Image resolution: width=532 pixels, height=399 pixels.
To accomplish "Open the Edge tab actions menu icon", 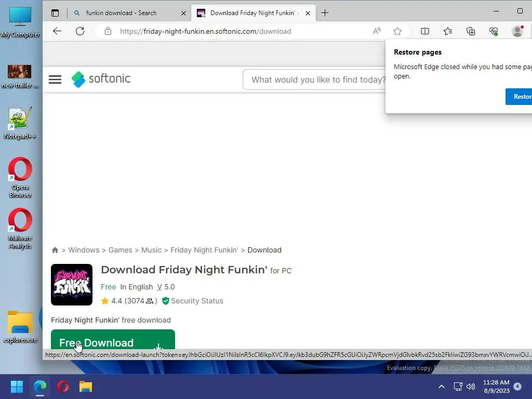I will 55,13.
